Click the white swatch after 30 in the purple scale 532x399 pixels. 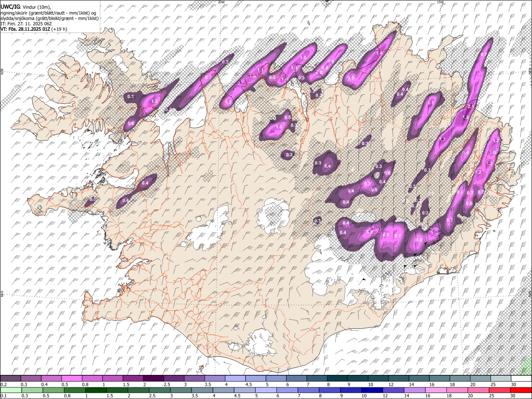pyautogui.click(x=521, y=378)
